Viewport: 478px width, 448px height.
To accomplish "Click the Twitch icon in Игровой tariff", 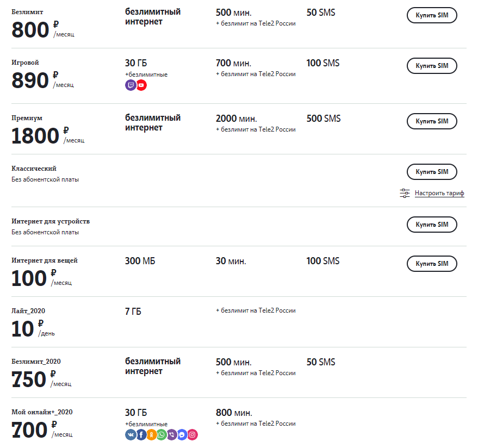I will 131,85.
